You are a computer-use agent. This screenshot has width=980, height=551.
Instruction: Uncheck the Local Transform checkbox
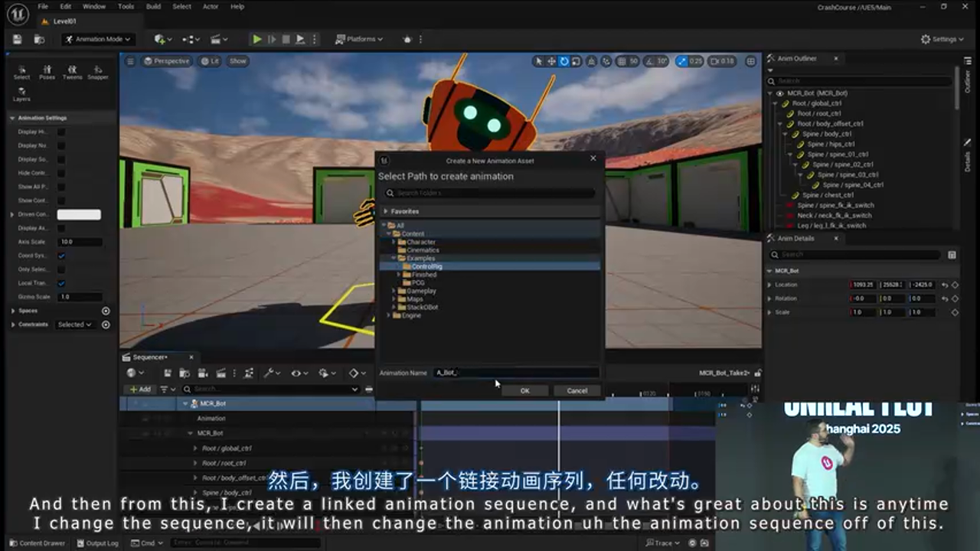click(62, 282)
